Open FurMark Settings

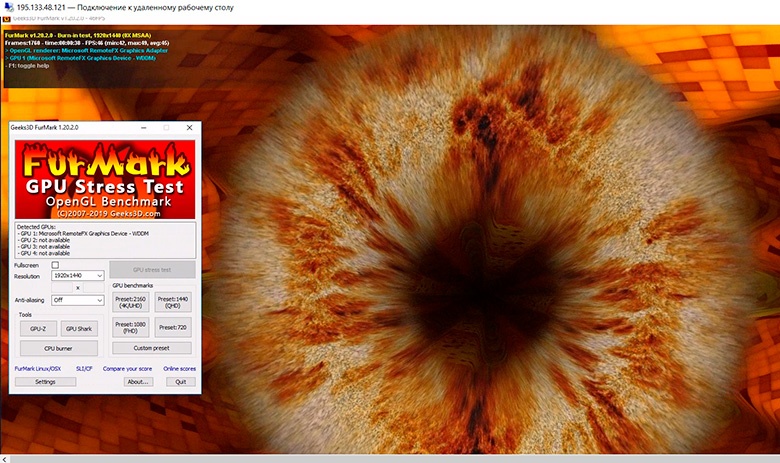[x=45, y=382]
